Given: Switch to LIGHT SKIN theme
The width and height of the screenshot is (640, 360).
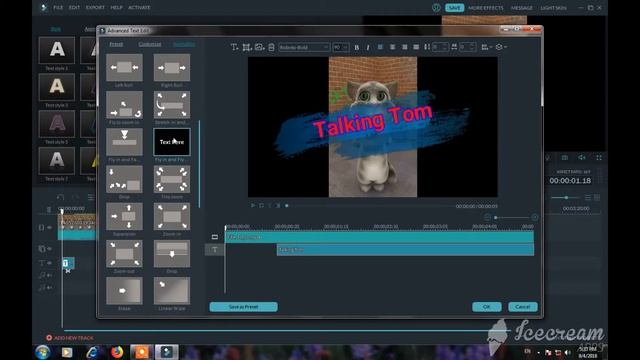Looking at the screenshot, I should pyautogui.click(x=553, y=8).
